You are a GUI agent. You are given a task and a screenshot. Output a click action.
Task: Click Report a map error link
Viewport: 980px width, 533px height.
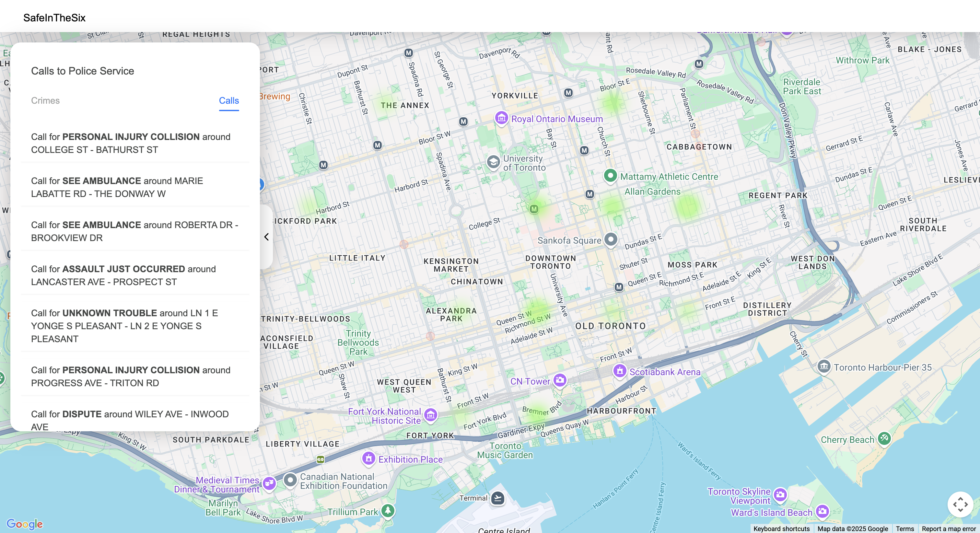949,528
